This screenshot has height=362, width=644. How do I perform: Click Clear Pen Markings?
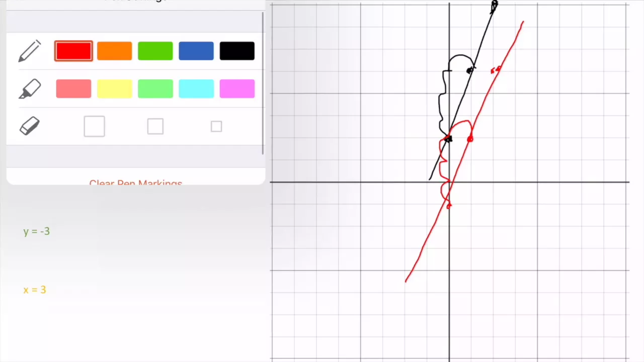136,183
